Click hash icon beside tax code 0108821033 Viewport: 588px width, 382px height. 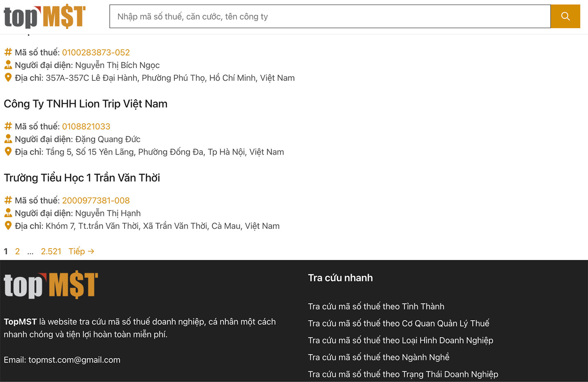[8, 126]
